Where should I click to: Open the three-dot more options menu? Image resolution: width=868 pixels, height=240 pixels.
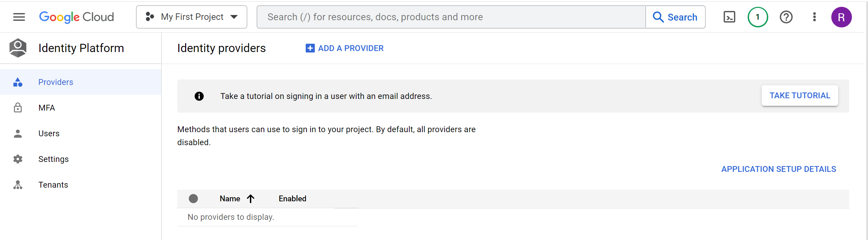815,17
